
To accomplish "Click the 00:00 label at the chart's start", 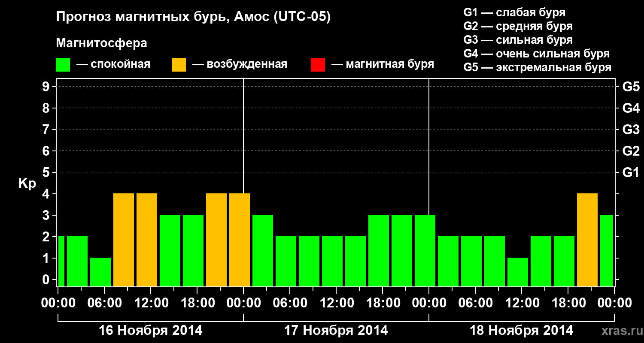I will tap(58, 303).
